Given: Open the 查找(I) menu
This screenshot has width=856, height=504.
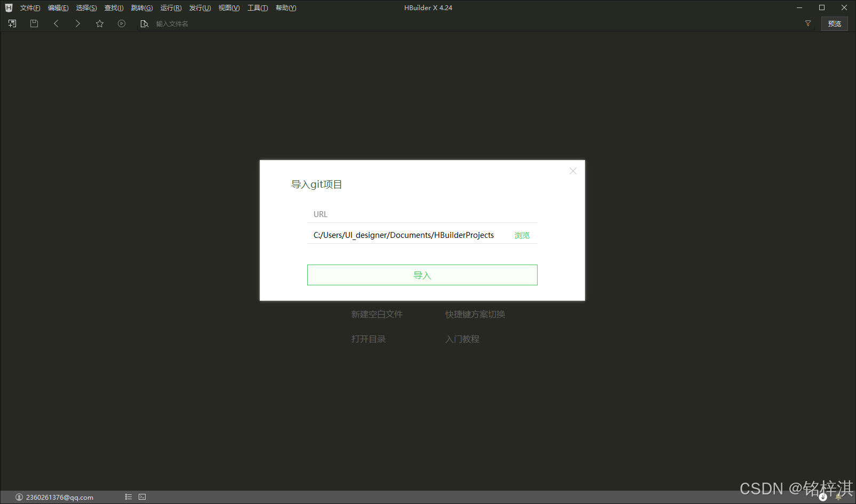Looking at the screenshot, I should coord(114,8).
